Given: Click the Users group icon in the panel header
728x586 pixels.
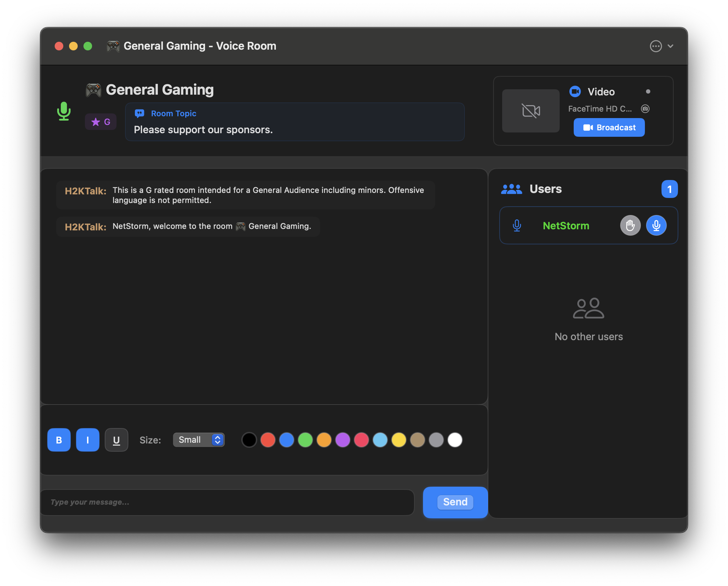Looking at the screenshot, I should pyautogui.click(x=511, y=189).
